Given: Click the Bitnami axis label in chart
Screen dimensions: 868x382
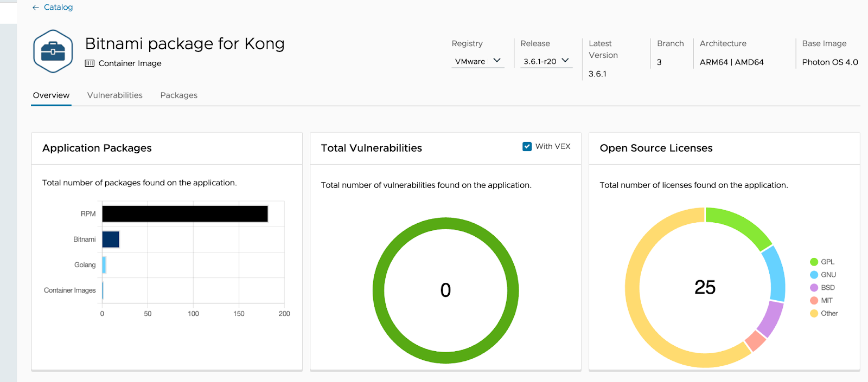Looking at the screenshot, I should point(84,239).
